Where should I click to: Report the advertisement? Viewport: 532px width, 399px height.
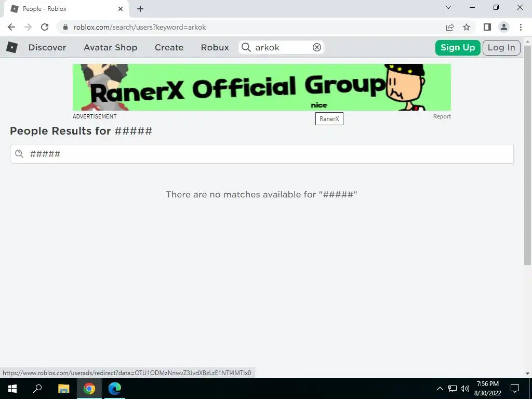pos(442,116)
